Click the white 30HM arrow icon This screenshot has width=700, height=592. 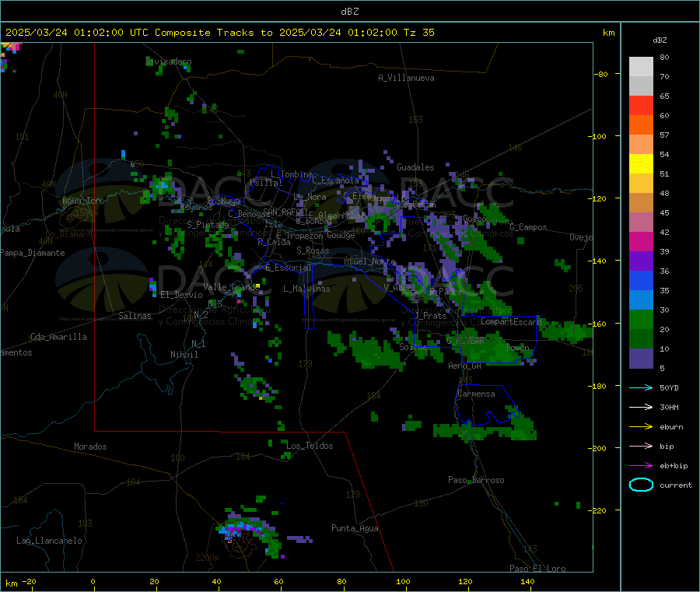click(641, 407)
